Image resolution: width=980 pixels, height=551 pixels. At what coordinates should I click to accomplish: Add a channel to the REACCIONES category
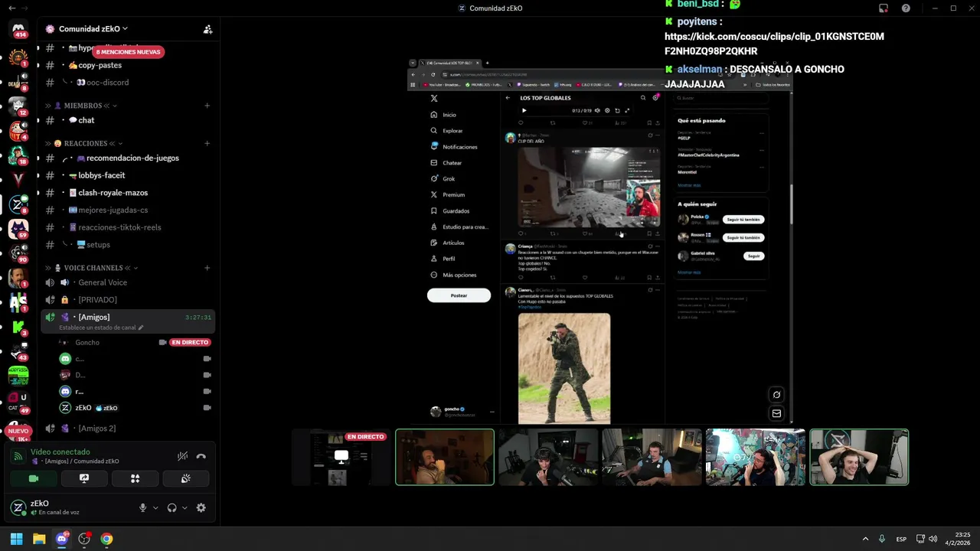tap(207, 143)
